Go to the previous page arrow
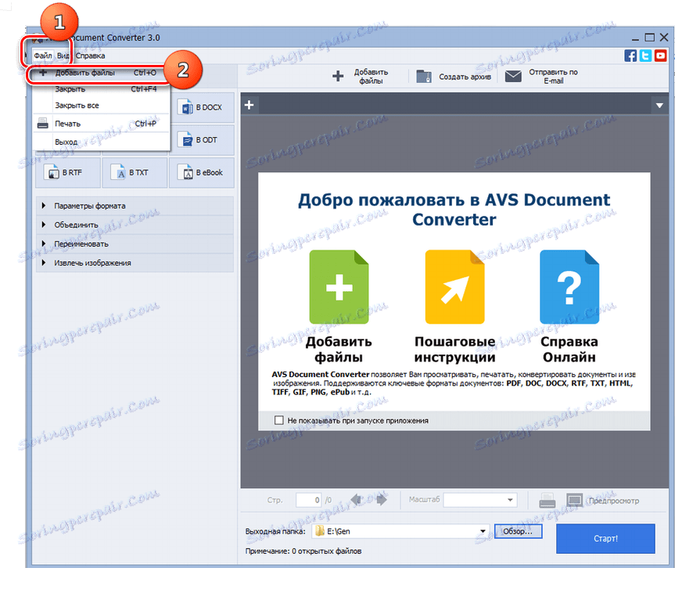The width and height of the screenshot is (700, 593). [x=356, y=500]
